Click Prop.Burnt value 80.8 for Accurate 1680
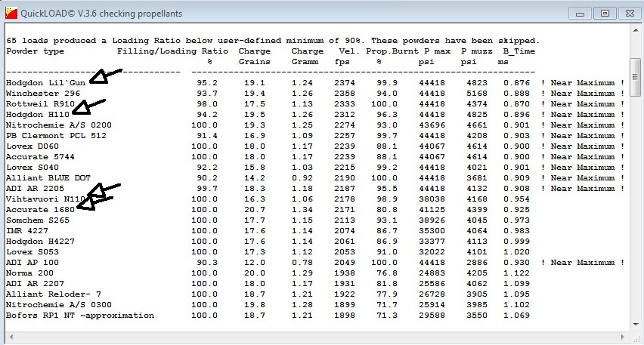 point(387,210)
